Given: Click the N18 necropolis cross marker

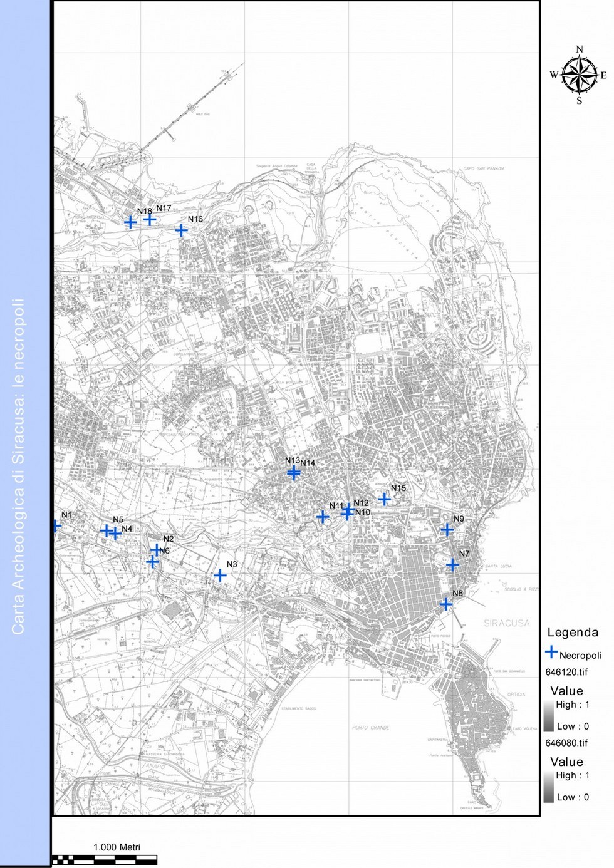Looking at the screenshot, I should point(130,222).
